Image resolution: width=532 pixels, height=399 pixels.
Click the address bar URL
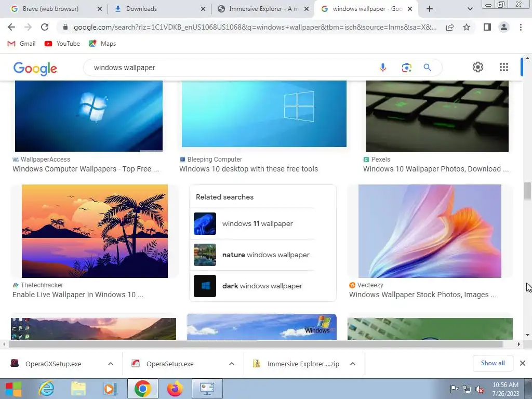tap(255, 27)
